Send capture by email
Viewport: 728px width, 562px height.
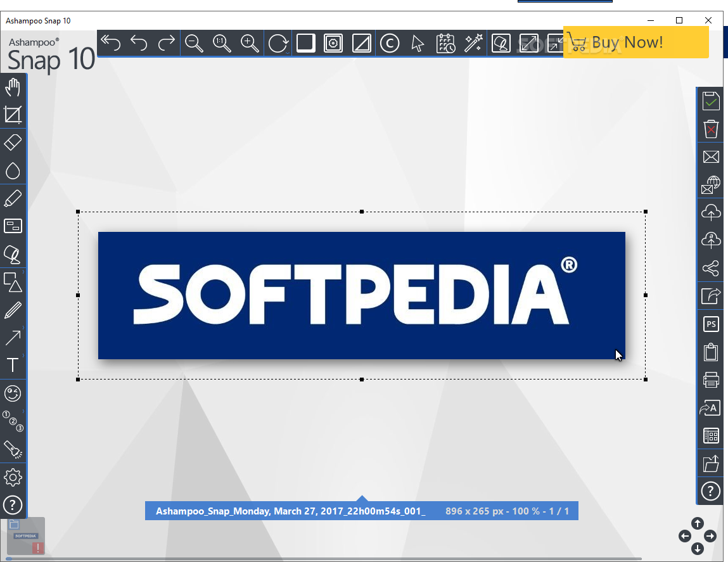click(711, 156)
